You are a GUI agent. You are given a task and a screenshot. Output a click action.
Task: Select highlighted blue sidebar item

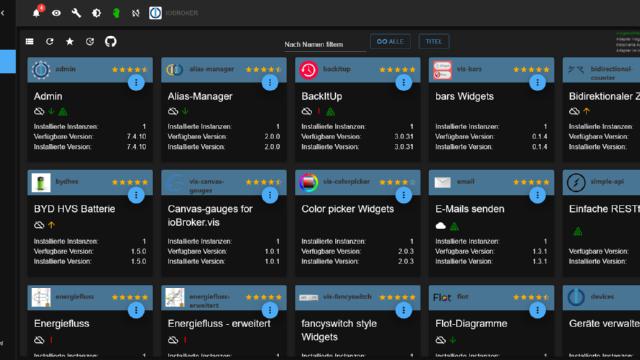tap(8, 62)
